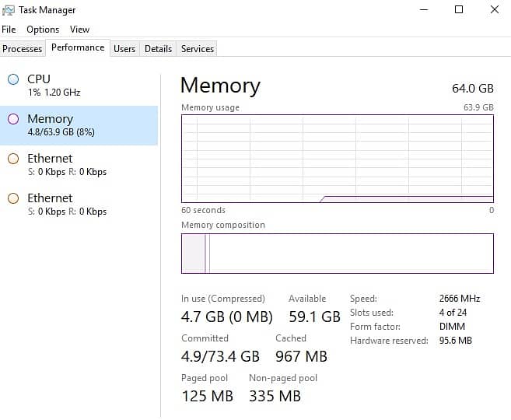
Task: Select the Performance tab
Action: click(x=78, y=47)
